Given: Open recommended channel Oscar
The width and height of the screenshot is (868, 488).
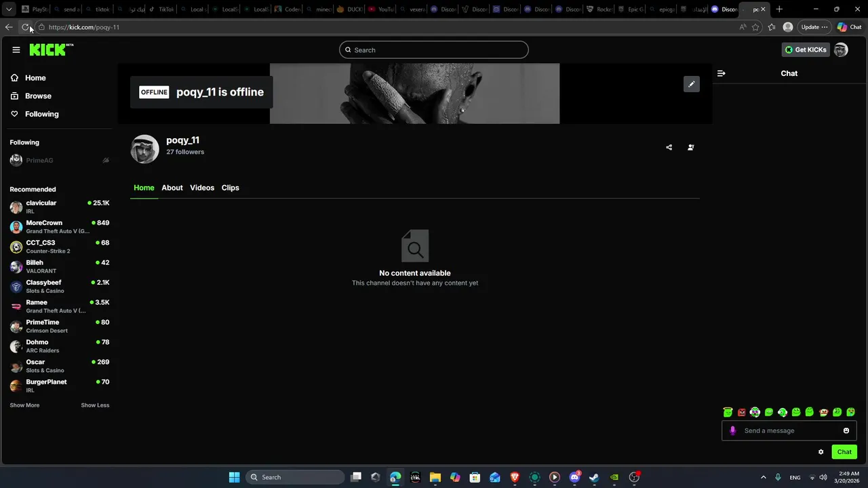Looking at the screenshot, I should (60, 366).
